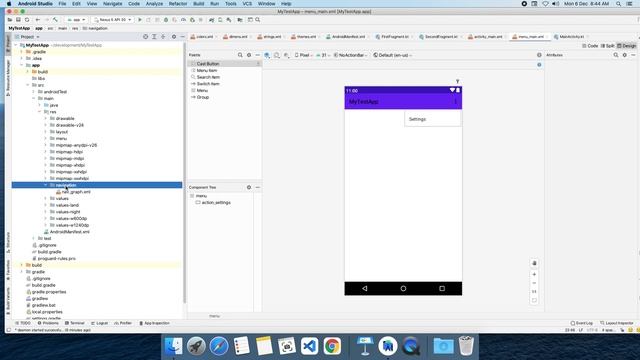
Task: Open Visual Studio Code from the Dock
Action: coord(309,346)
